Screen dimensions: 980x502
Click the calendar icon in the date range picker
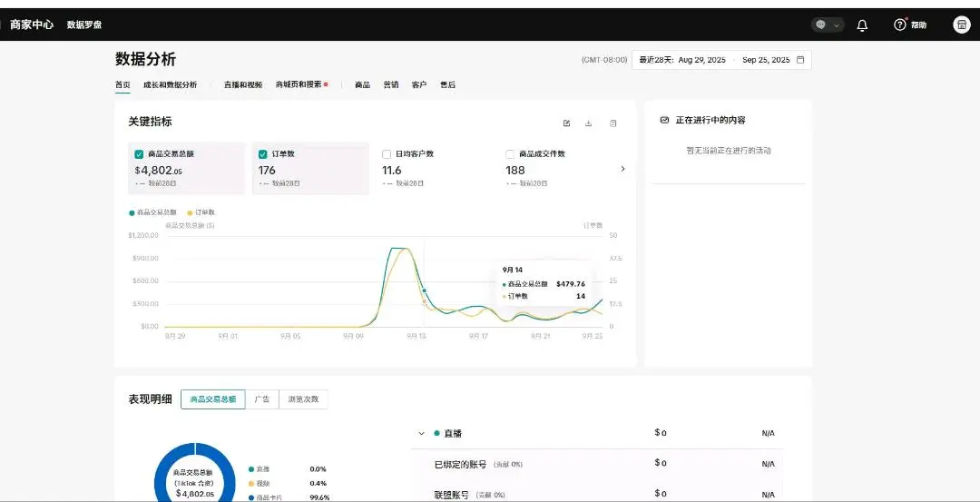800,60
